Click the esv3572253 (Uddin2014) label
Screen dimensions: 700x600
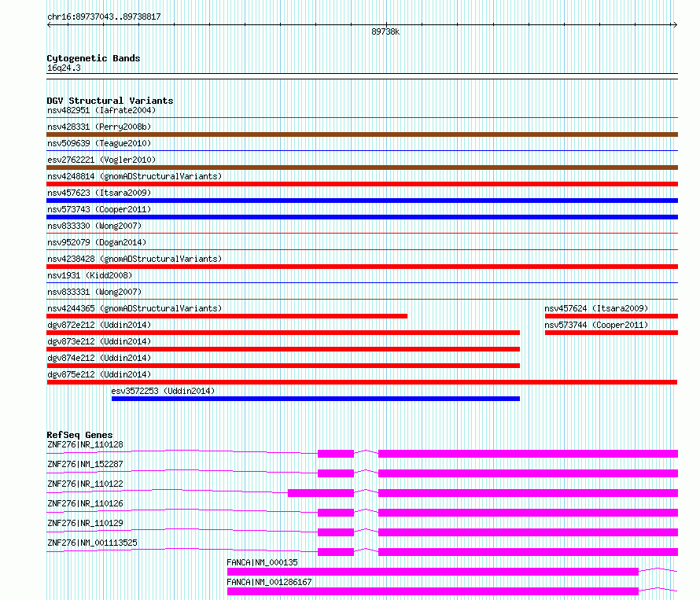pyautogui.click(x=163, y=391)
